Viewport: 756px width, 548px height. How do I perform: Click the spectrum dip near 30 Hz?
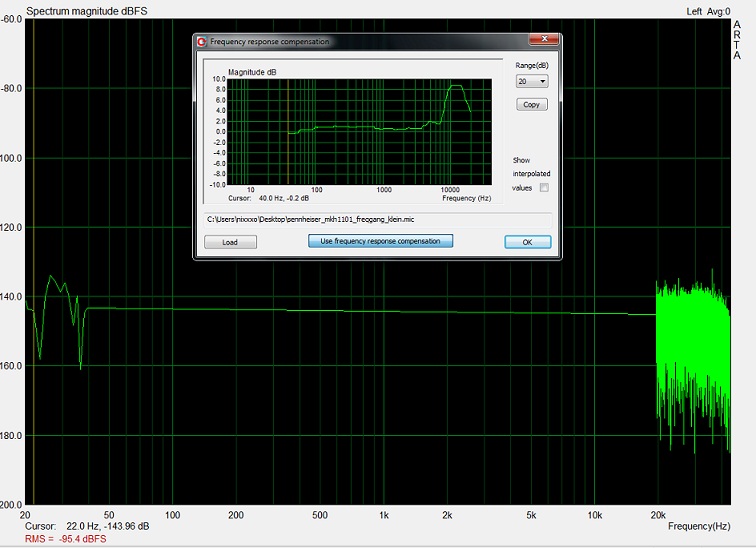point(80,365)
